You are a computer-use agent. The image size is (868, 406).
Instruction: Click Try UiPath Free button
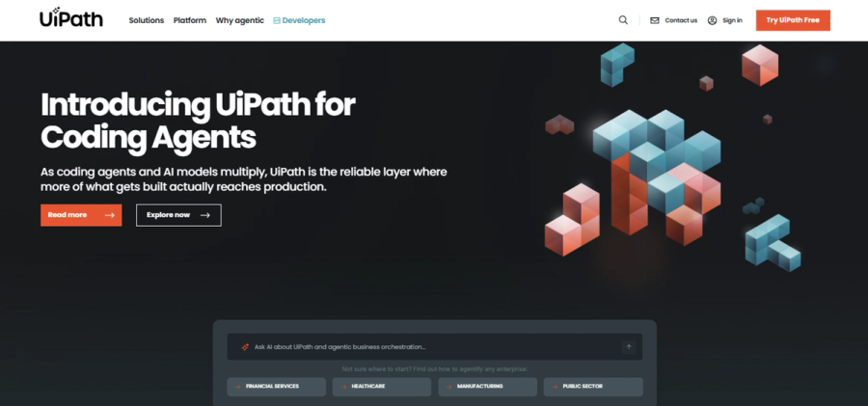click(x=793, y=20)
